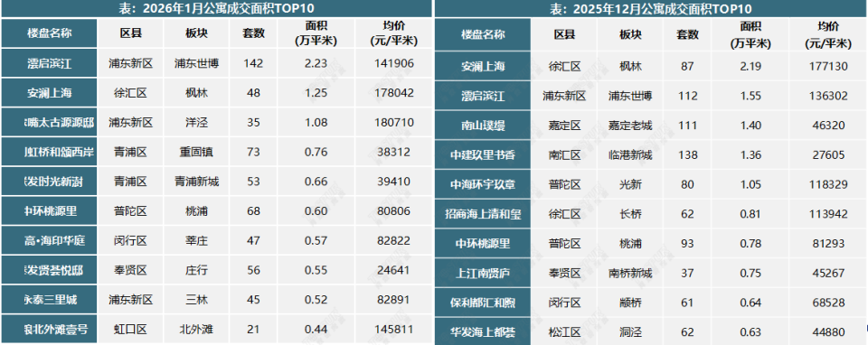
Task: Click project name 中海环宇玖章
Action: pyautogui.click(x=483, y=184)
